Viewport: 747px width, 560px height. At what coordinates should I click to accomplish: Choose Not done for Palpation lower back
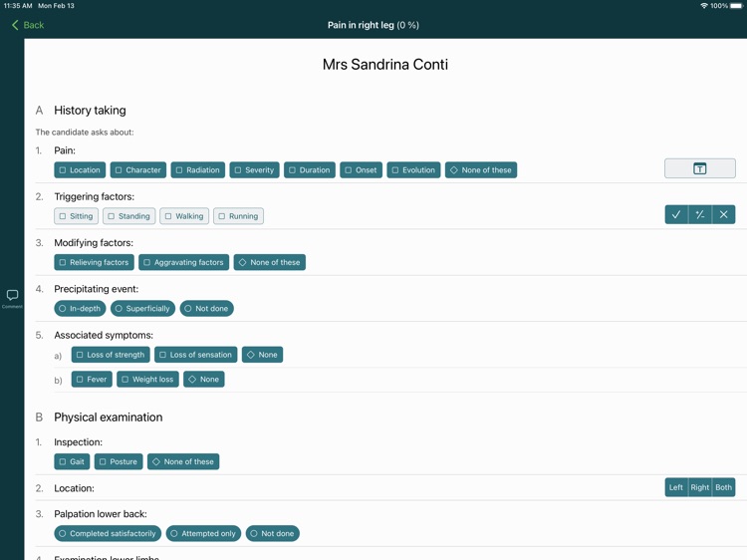[273, 533]
